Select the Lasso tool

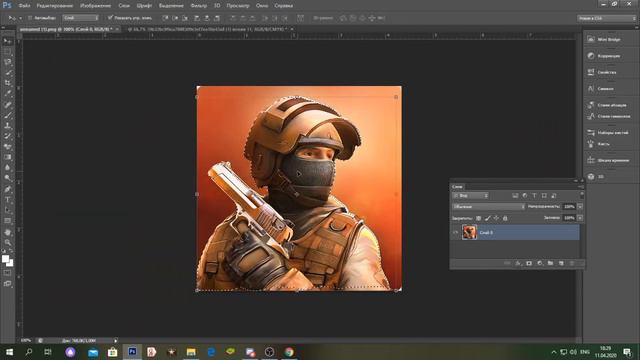coord(7,62)
